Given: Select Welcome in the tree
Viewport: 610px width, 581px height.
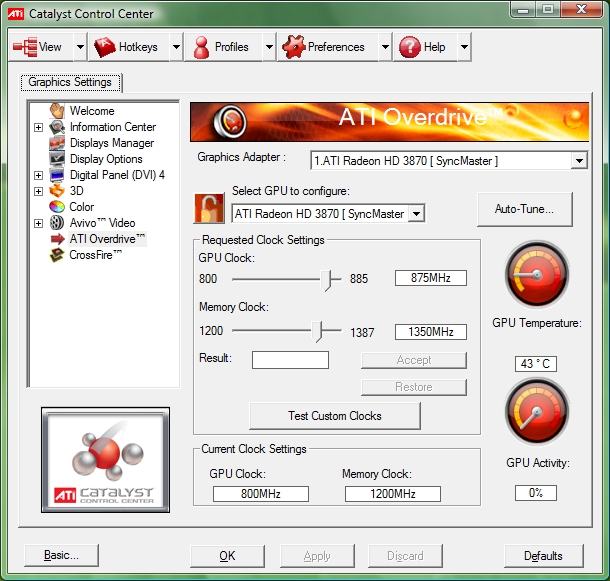Looking at the screenshot, I should tap(92, 111).
